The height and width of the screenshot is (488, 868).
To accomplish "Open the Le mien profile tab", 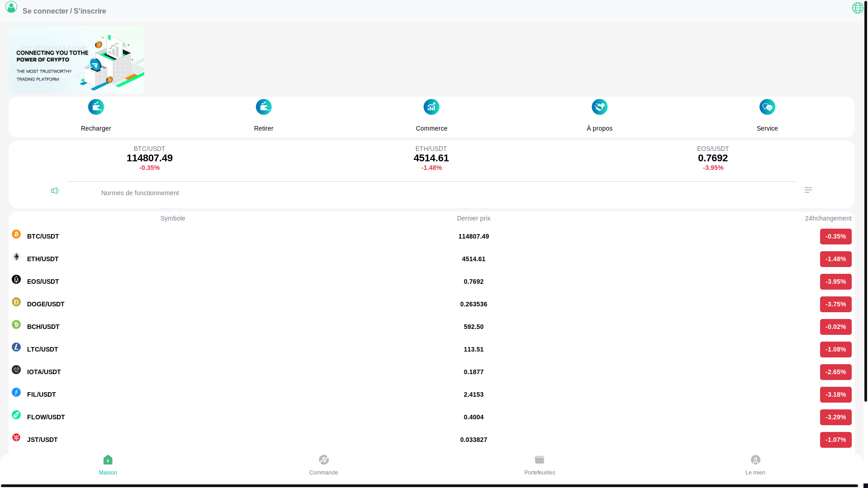I will click(755, 465).
